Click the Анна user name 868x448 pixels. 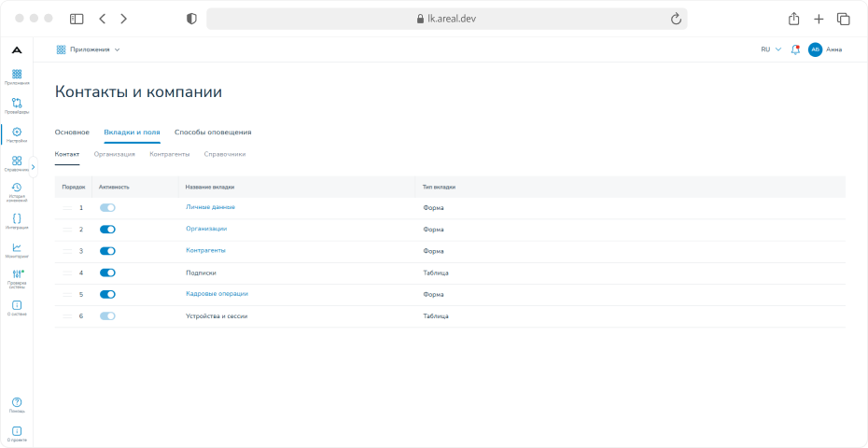(x=833, y=49)
